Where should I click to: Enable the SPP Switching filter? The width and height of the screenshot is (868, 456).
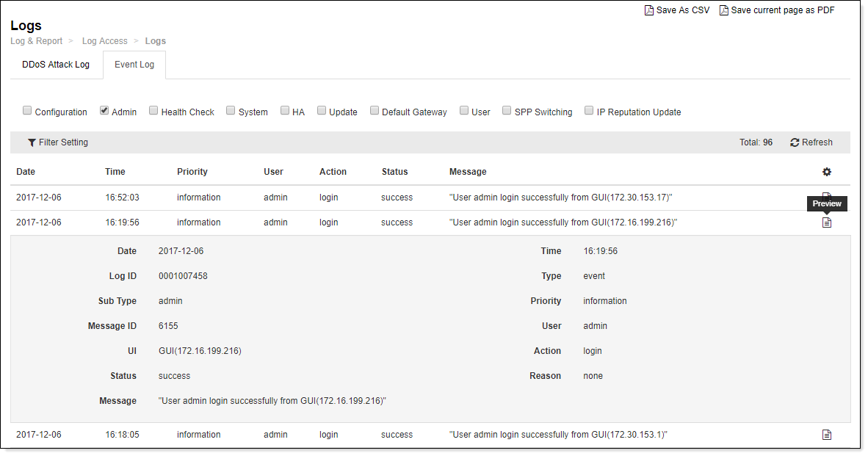click(507, 109)
